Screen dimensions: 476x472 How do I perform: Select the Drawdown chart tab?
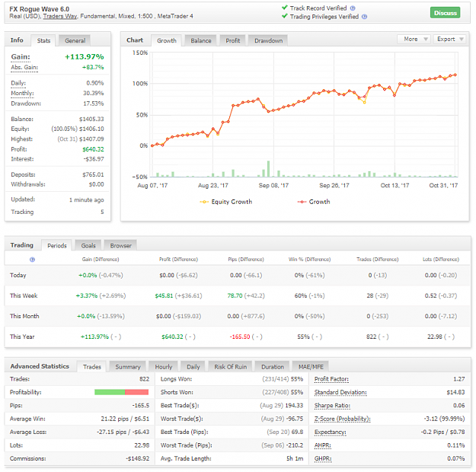point(268,40)
